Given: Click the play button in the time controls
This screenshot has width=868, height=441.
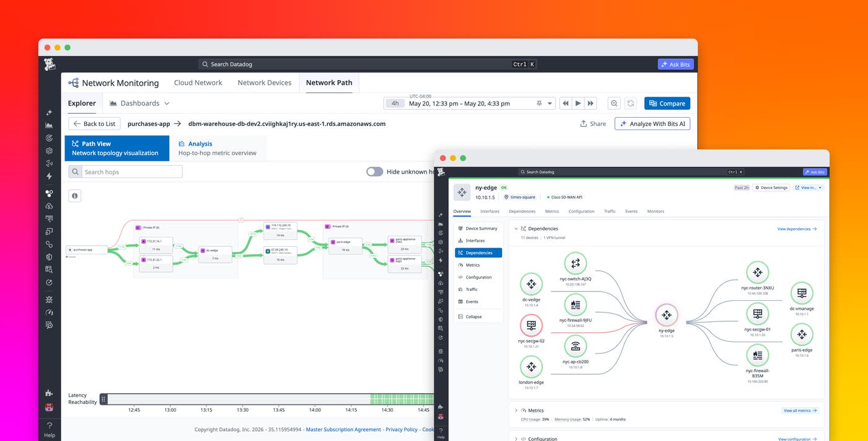Looking at the screenshot, I should 578,104.
